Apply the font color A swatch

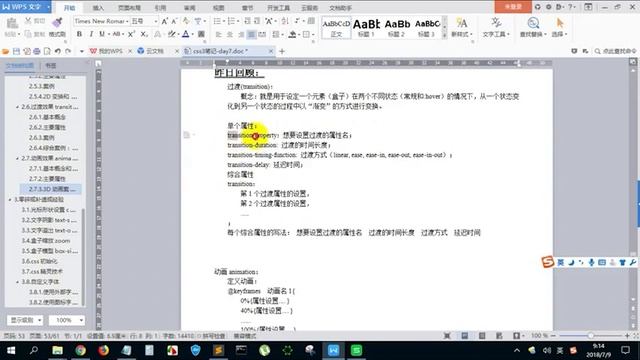(186, 34)
